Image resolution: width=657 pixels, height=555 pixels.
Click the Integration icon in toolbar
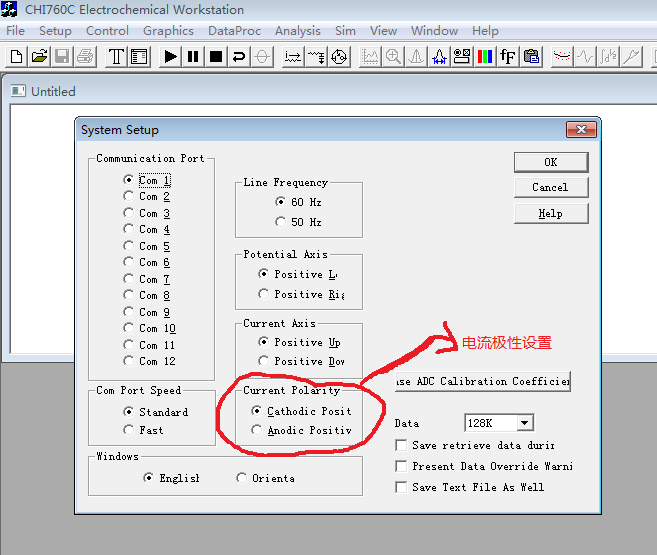coord(608,56)
